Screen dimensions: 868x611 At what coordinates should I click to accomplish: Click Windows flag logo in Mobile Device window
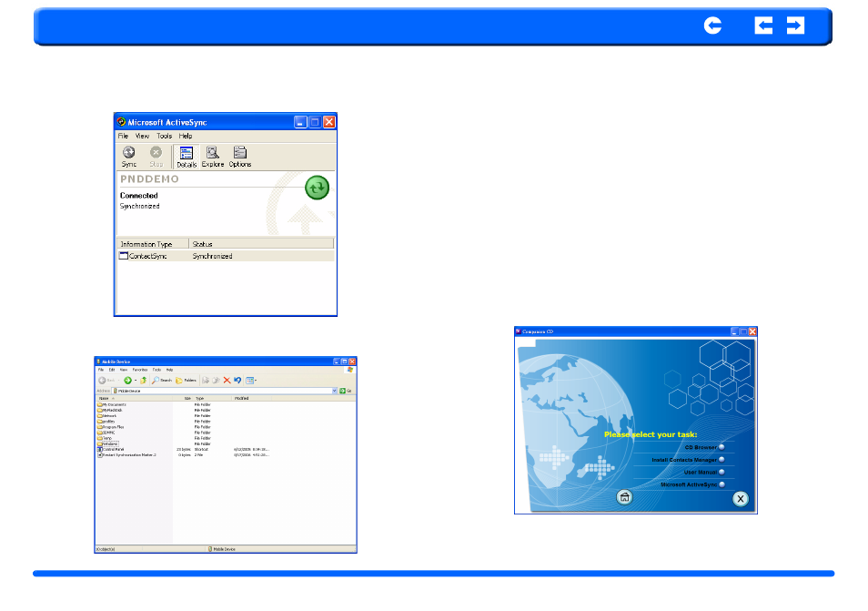350,370
